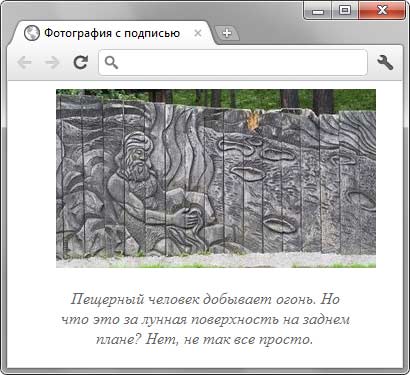
Task: Open a new tab with plus button
Action: (x=227, y=33)
